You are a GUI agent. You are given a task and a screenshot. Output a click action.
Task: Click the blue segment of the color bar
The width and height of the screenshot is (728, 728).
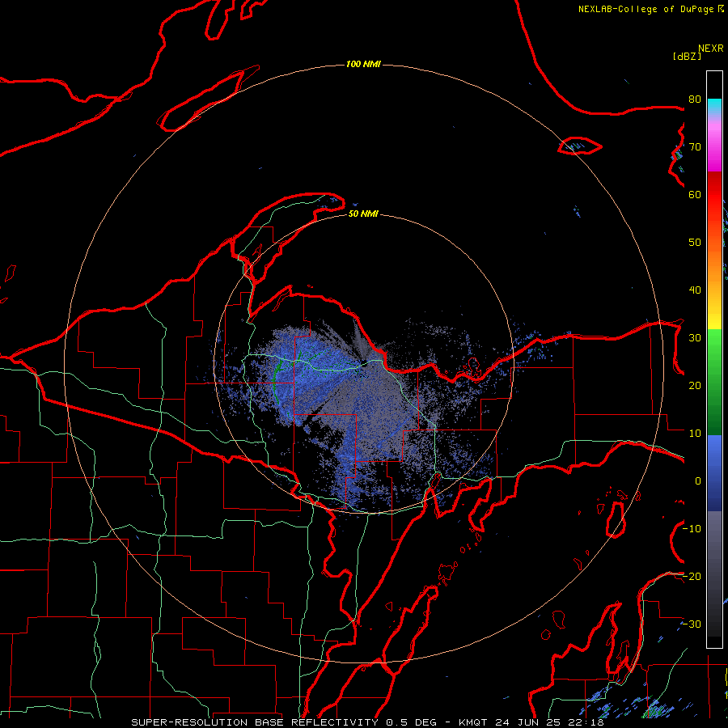click(x=714, y=472)
